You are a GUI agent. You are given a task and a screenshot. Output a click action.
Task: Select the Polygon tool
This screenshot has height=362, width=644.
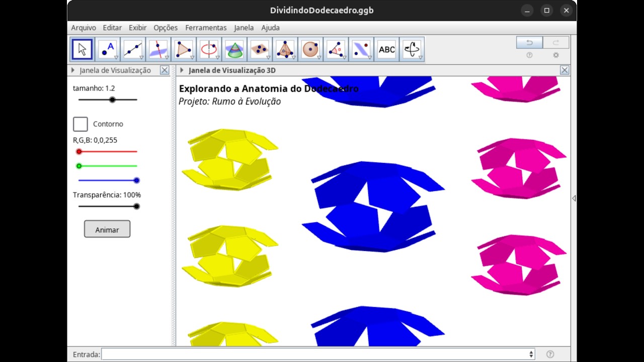[183, 49]
